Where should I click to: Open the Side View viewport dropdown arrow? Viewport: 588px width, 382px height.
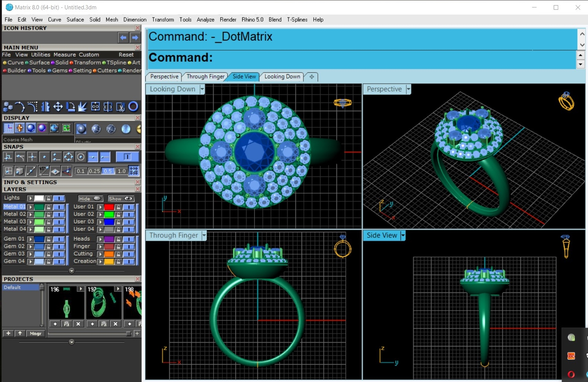click(403, 235)
